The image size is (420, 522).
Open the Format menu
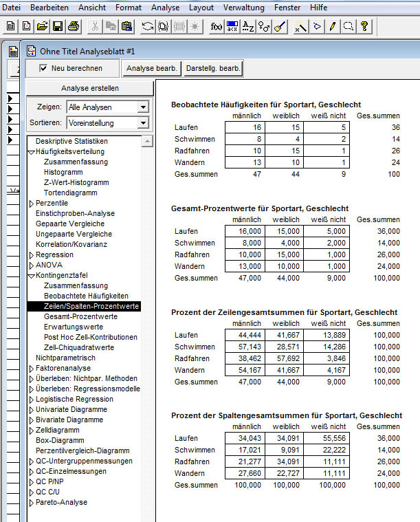(x=129, y=8)
